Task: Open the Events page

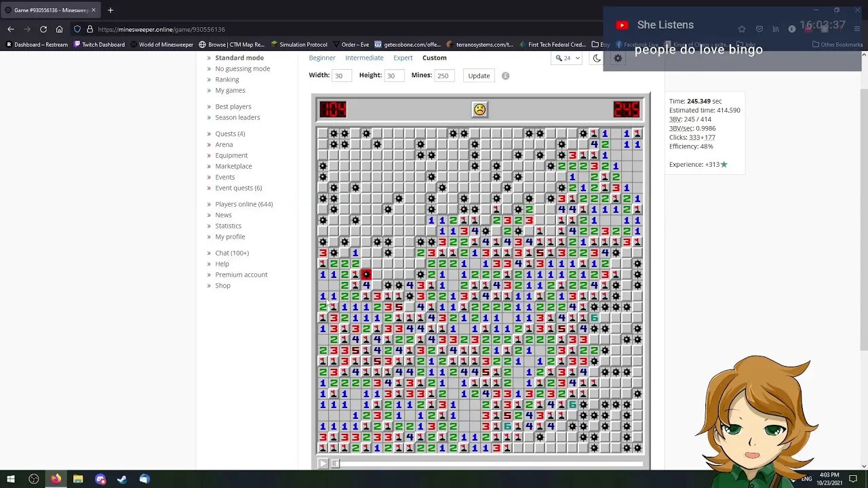Action: [x=225, y=177]
